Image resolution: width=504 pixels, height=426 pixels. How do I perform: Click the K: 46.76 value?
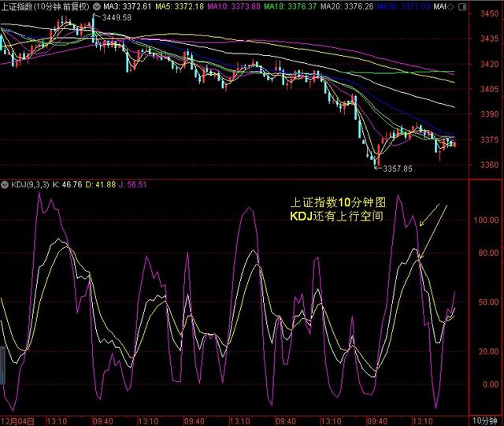click(x=67, y=184)
